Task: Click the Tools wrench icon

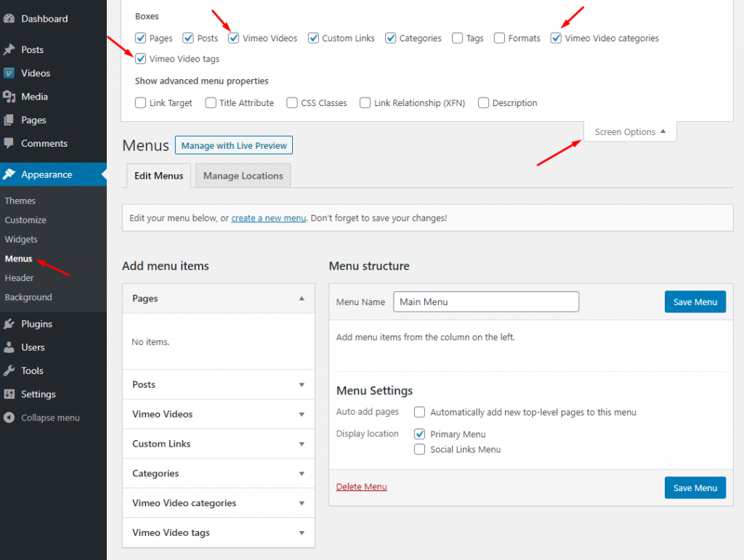Action: tap(9, 371)
